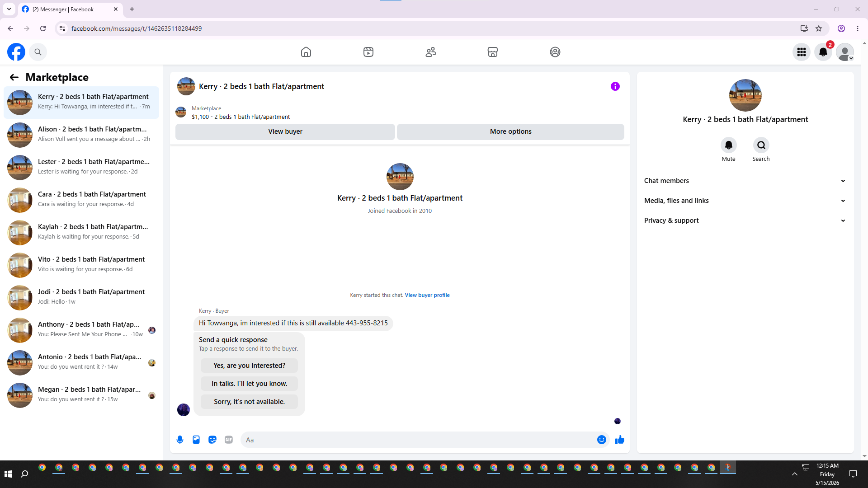This screenshot has height=488, width=868.
Task: Open Kaylah's chat in the list
Action: pyautogui.click(x=81, y=233)
